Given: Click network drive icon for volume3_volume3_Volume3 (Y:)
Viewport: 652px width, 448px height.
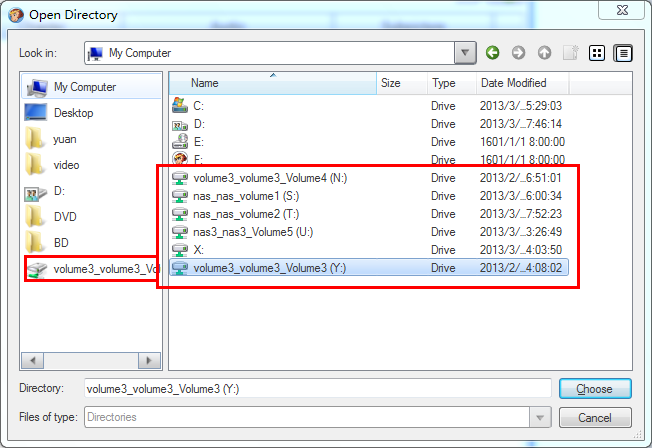Looking at the screenshot, I should (x=180, y=267).
